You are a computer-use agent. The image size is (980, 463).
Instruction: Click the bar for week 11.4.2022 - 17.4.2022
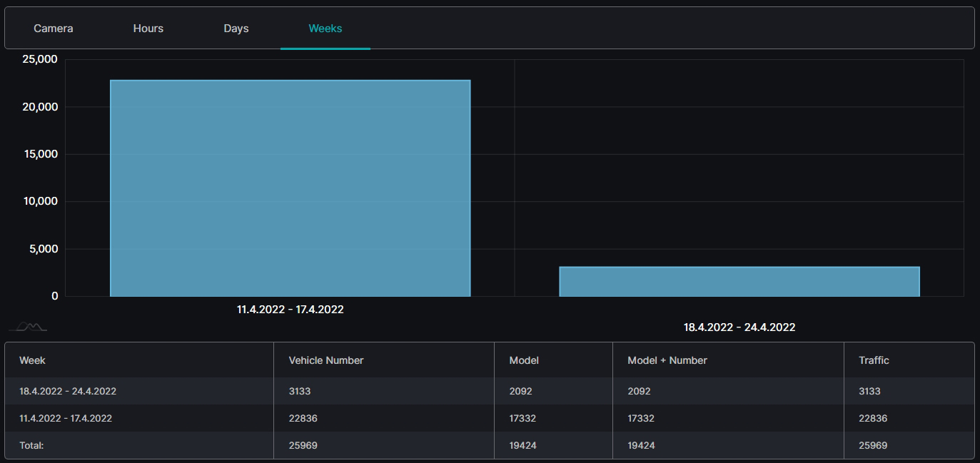(290, 188)
